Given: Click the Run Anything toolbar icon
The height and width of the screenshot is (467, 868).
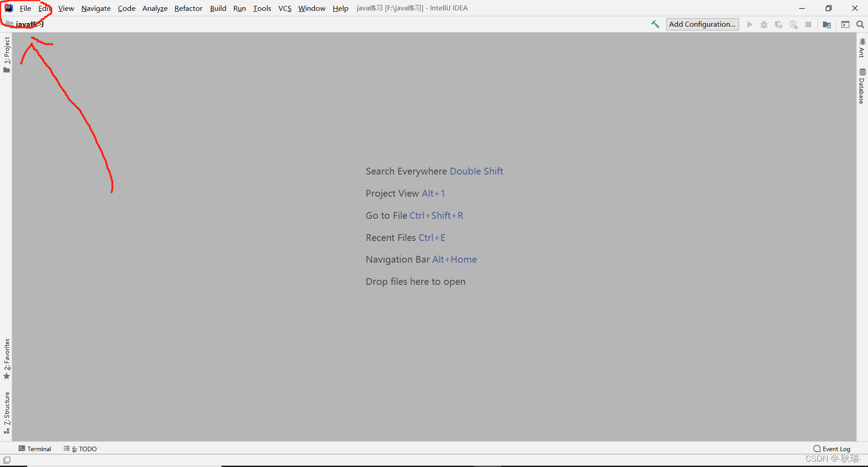Looking at the screenshot, I should (845, 24).
